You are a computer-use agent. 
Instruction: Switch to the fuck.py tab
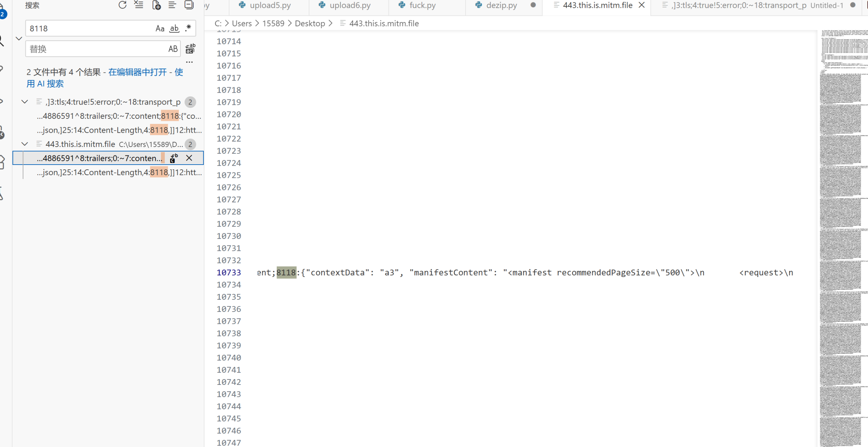point(422,5)
